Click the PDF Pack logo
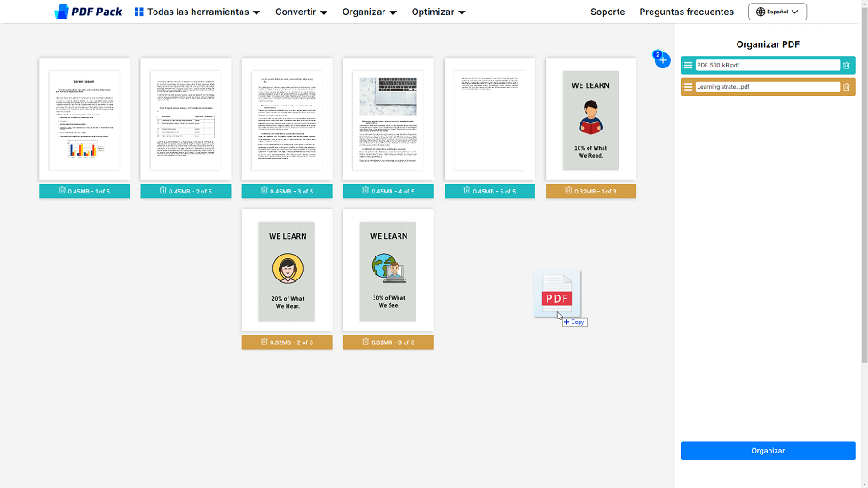Viewport: 868px width, 488px height. click(88, 12)
